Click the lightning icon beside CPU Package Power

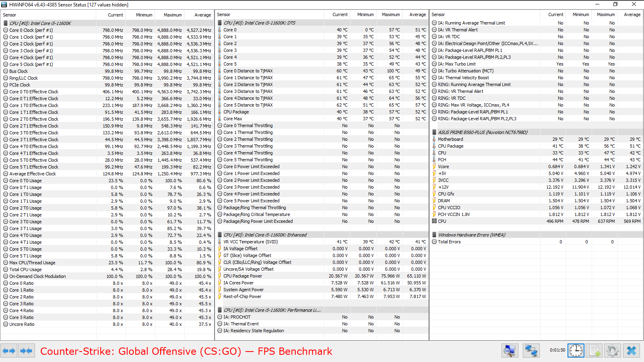click(x=220, y=276)
